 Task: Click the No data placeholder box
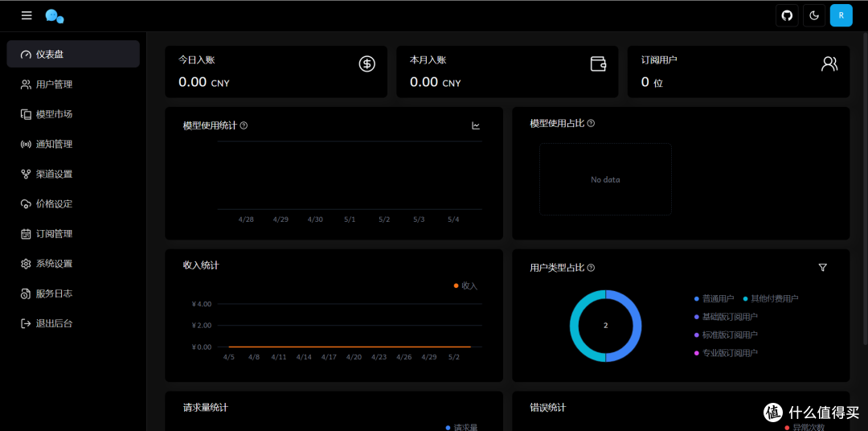pyautogui.click(x=606, y=179)
